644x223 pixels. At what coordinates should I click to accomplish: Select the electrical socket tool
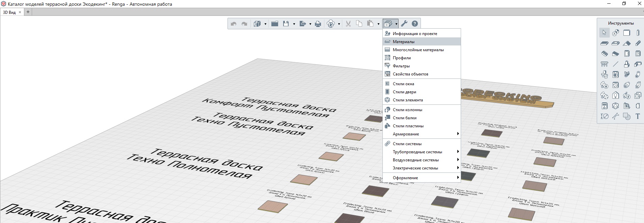pyautogui.click(x=638, y=95)
